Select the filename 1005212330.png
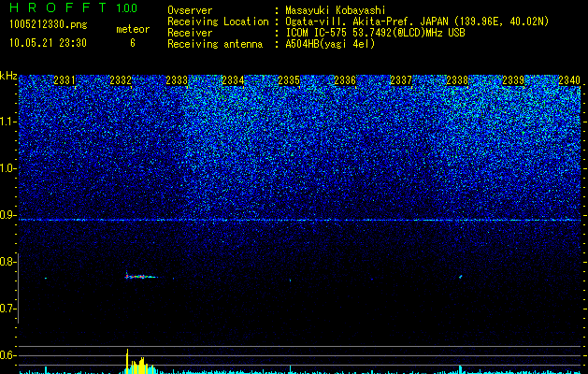This screenshot has width=588, height=374. tap(49, 24)
